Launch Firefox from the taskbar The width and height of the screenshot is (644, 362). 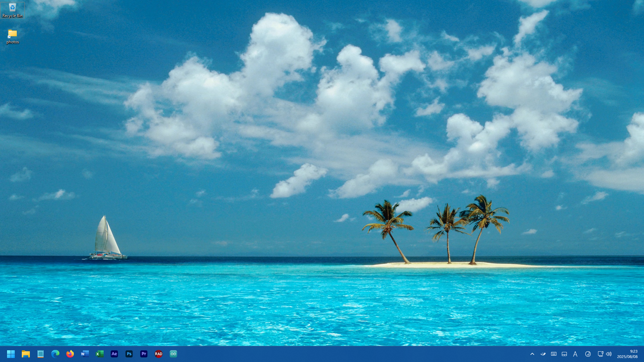click(x=70, y=354)
